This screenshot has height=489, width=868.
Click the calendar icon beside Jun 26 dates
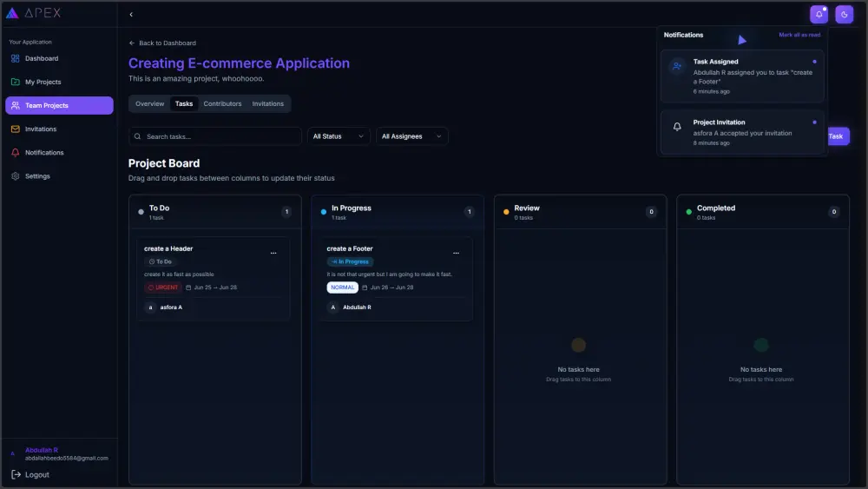(x=365, y=287)
